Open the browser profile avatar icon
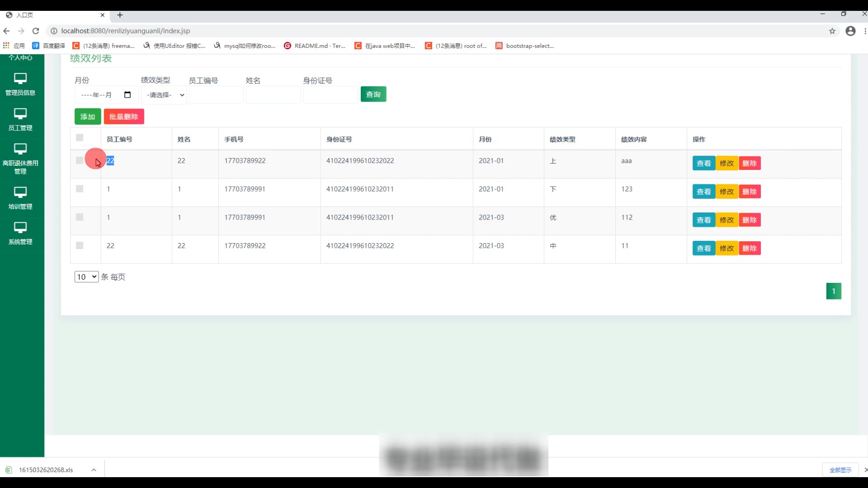 point(850,31)
